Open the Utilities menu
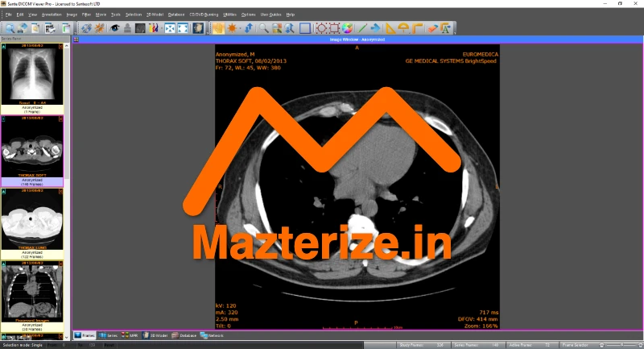 point(229,15)
